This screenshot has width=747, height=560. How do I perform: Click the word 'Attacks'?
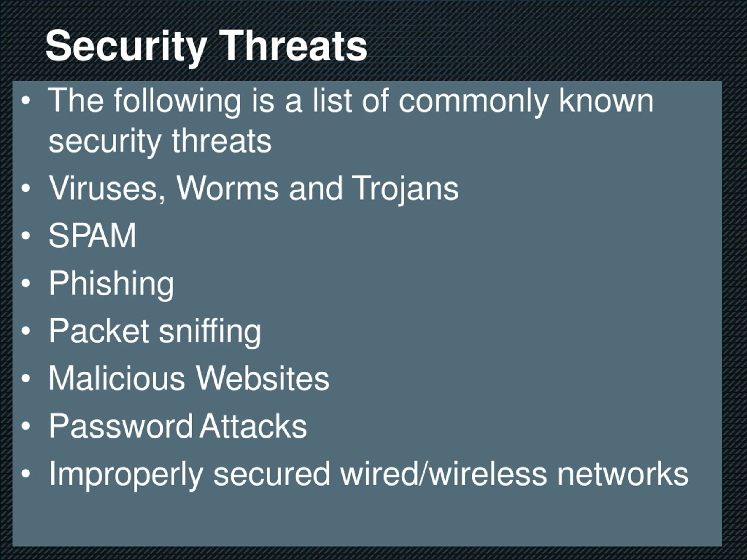click(253, 426)
